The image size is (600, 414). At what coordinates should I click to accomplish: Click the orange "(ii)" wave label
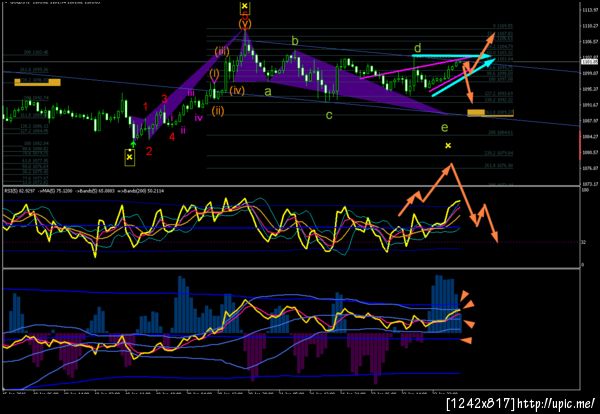click(x=218, y=111)
